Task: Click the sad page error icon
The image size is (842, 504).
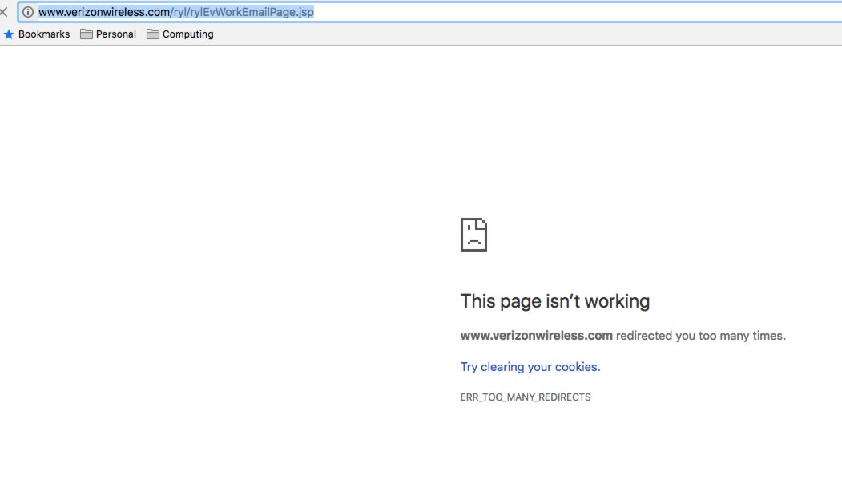Action: pos(473,235)
